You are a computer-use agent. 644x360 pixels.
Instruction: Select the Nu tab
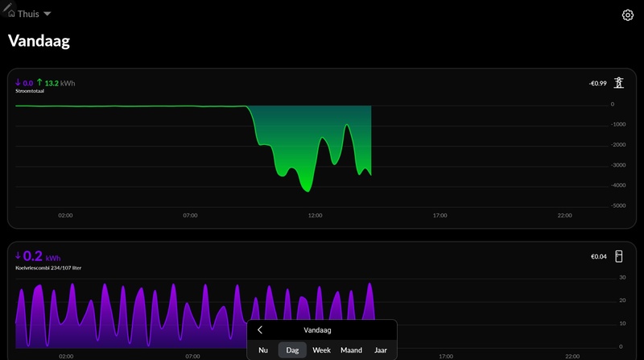point(263,350)
